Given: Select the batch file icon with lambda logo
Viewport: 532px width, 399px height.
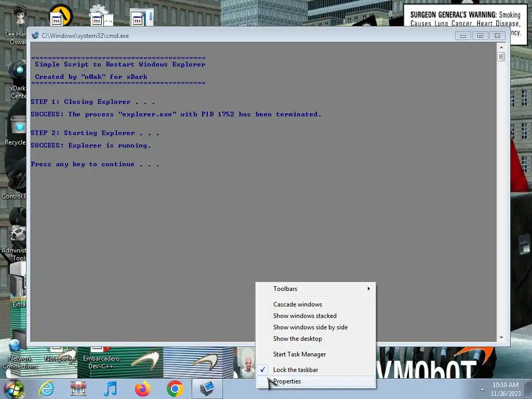Looking at the screenshot, I should click(60, 15).
